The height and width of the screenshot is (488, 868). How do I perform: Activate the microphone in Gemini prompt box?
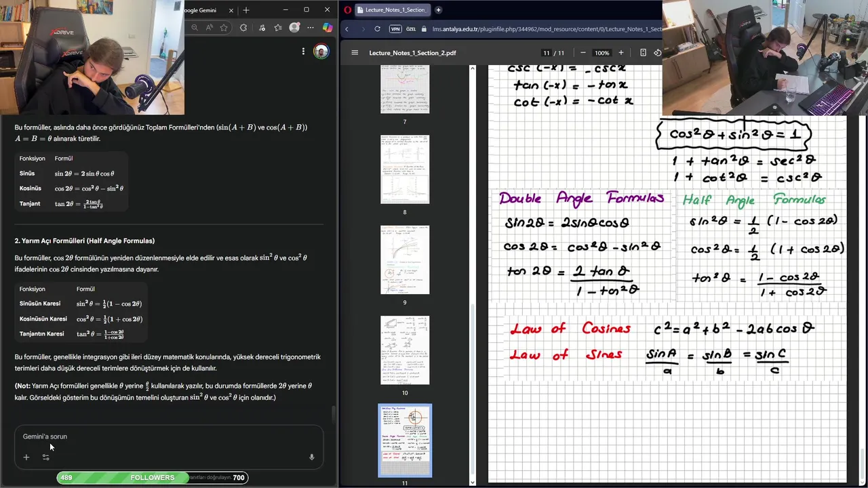pos(312,457)
